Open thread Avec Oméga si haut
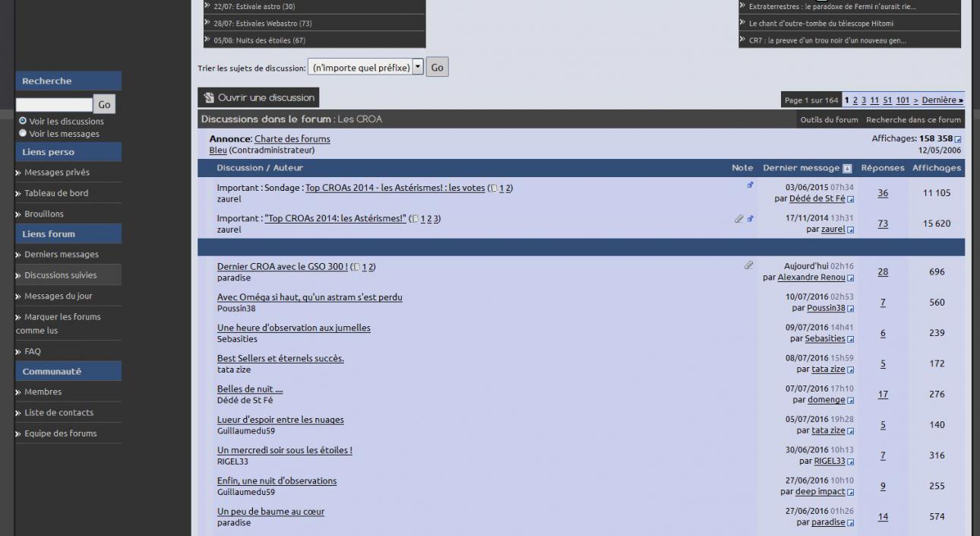 point(310,297)
